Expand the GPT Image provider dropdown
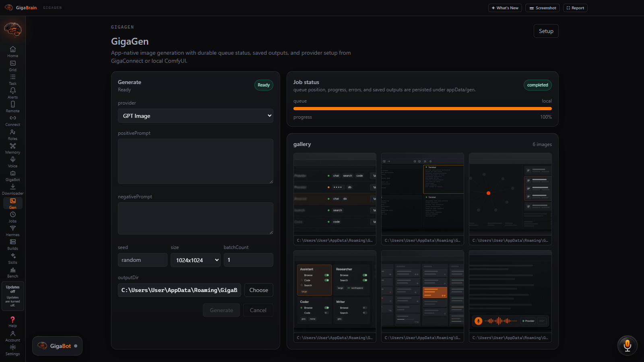644x362 pixels. [x=196, y=116]
